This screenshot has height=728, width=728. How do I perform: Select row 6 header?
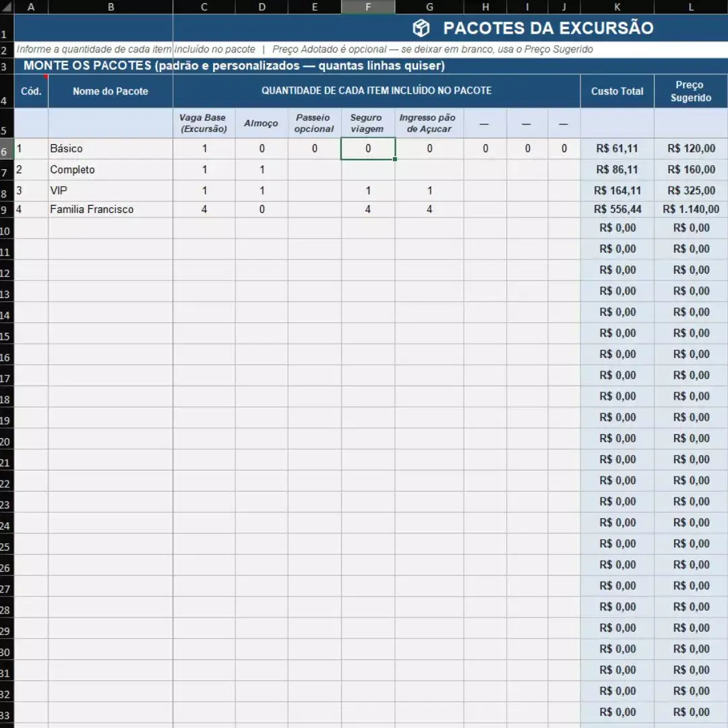click(7, 149)
